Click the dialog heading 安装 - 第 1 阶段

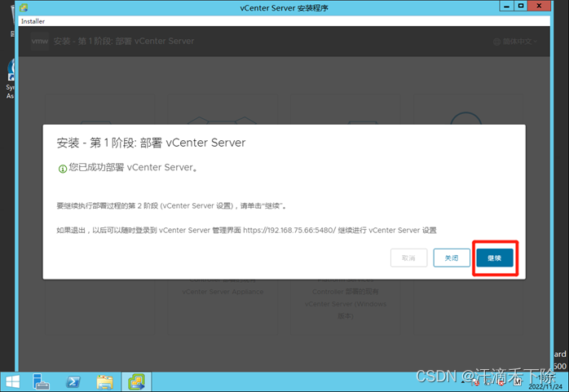pos(151,143)
